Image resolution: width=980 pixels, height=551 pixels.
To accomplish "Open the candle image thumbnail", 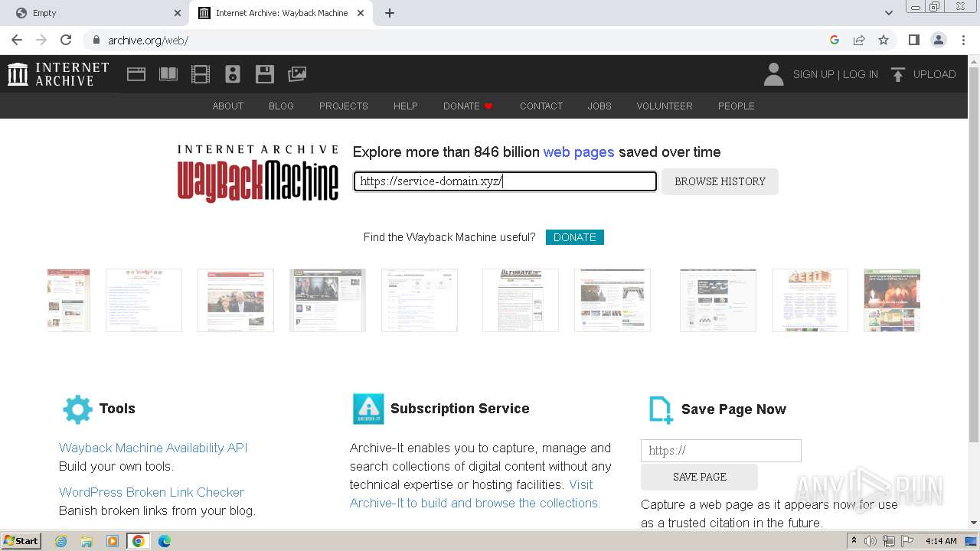I will pyautogui.click(x=892, y=300).
